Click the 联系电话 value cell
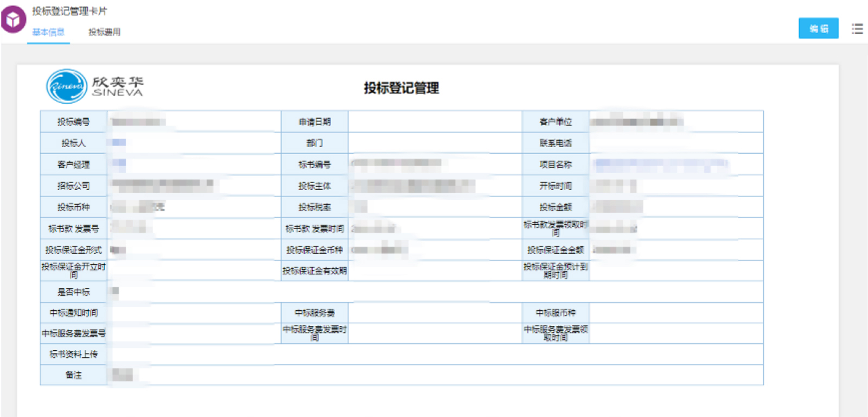 [675, 143]
